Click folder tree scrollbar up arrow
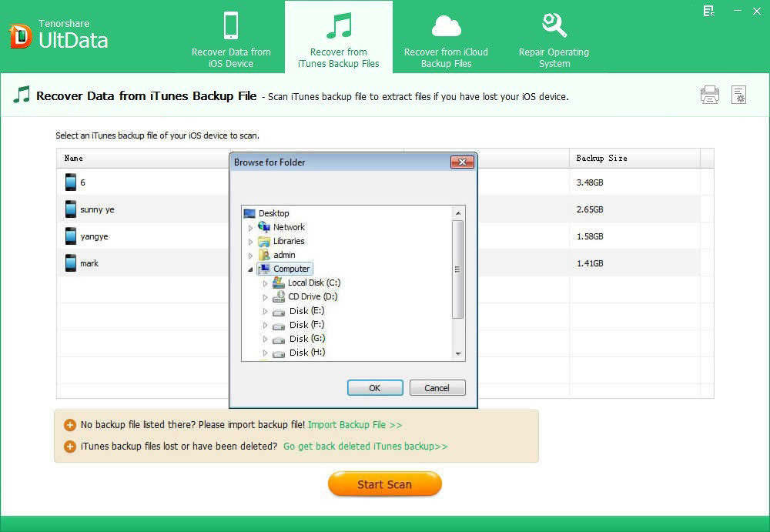This screenshot has height=532, width=770. tap(457, 213)
